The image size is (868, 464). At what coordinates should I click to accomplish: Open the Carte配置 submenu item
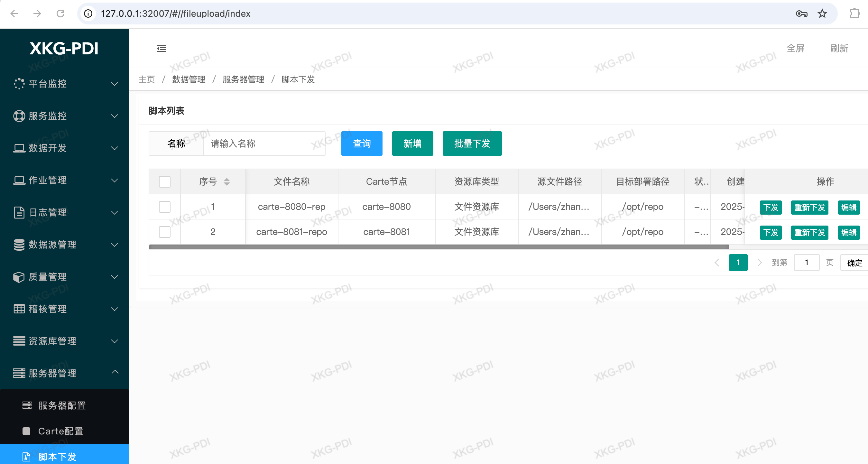click(x=61, y=431)
